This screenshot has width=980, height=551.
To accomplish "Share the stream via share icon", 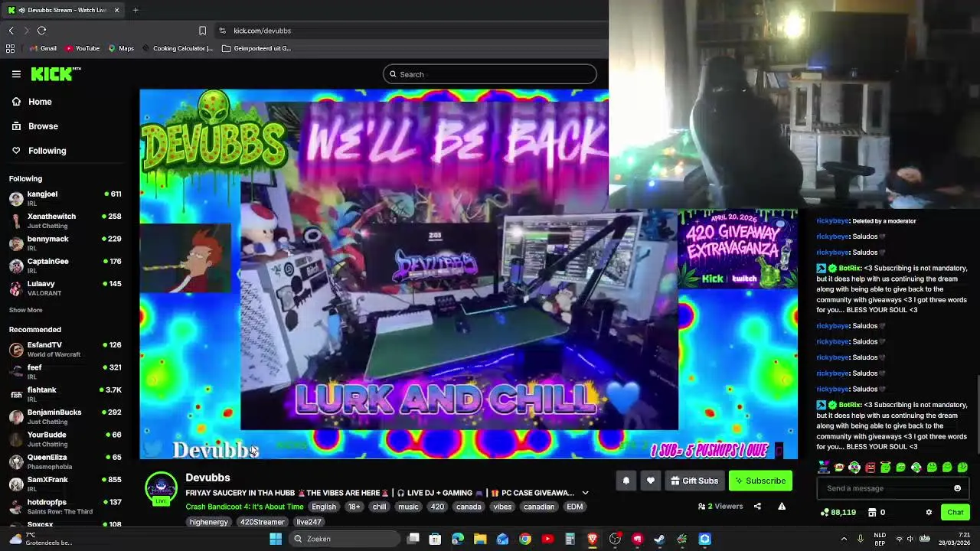I will [757, 506].
